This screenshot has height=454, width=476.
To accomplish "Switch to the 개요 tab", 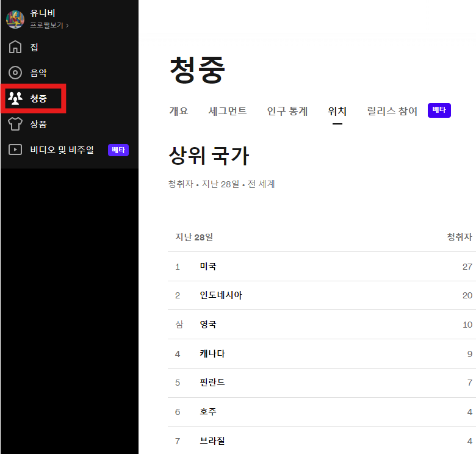I will click(x=179, y=111).
